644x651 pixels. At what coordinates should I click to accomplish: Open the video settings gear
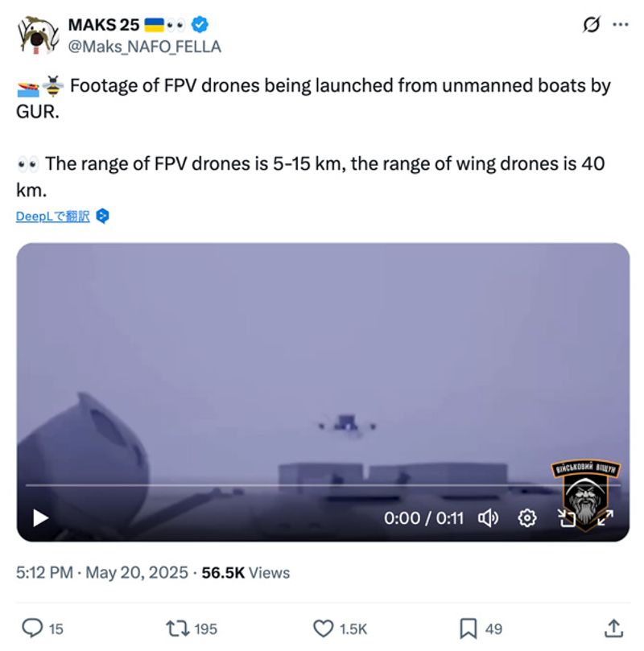click(527, 518)
